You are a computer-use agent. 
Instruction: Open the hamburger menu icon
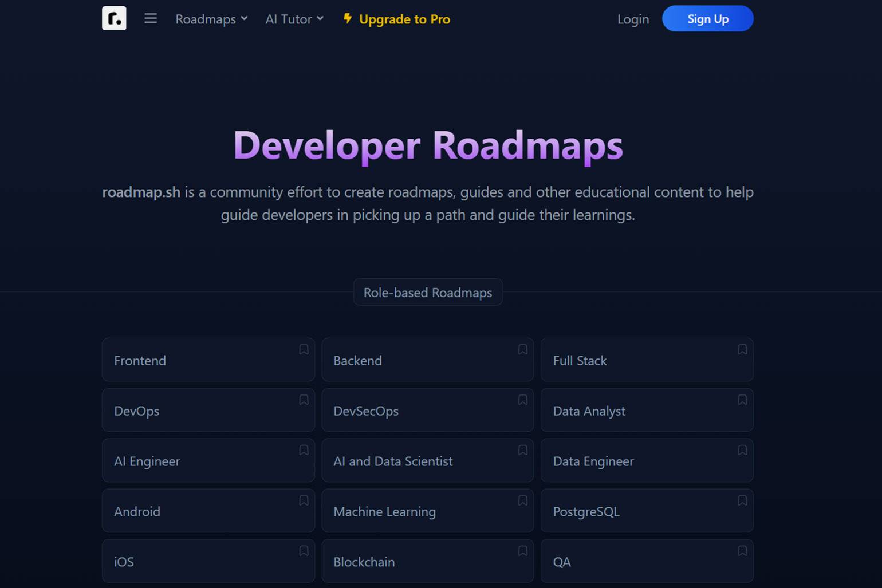point(151,18)
